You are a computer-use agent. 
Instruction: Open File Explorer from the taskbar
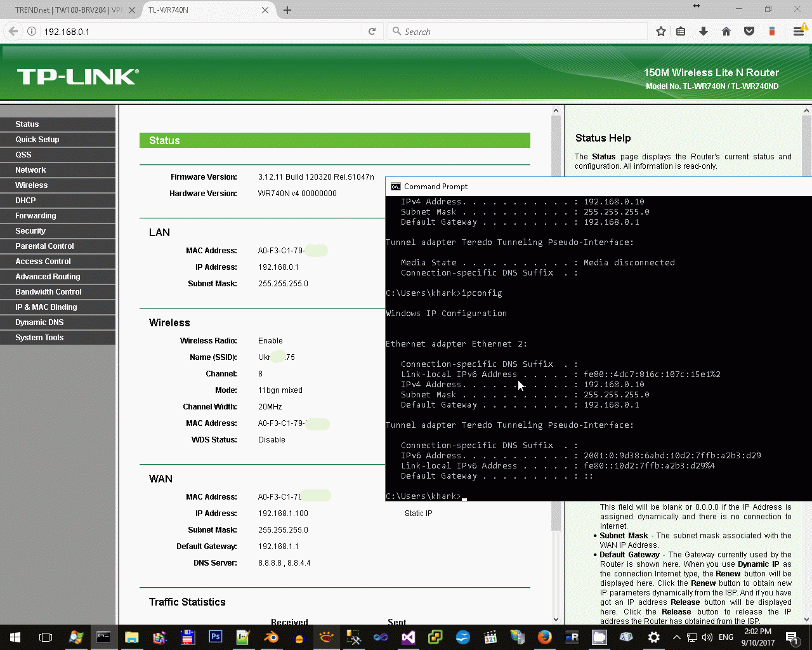pyautogui.click(x=131, y=637)
